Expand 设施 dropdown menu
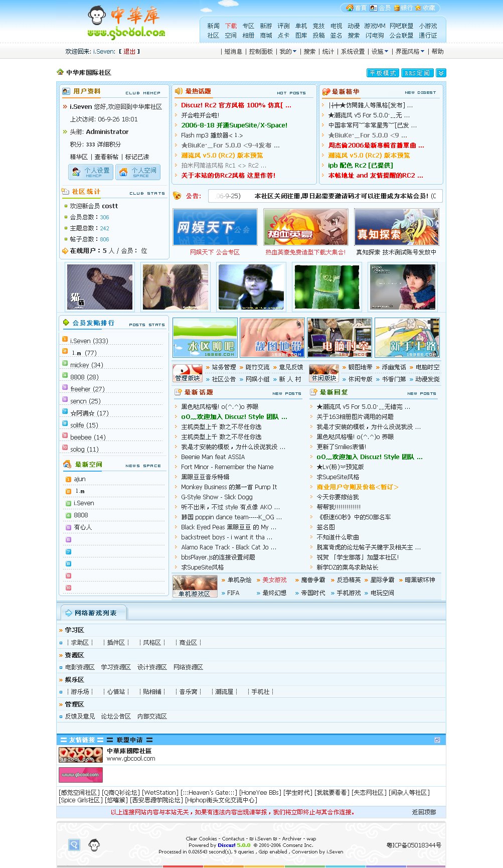The width and height of the screenshot is (503, 868). pos(380,51)
